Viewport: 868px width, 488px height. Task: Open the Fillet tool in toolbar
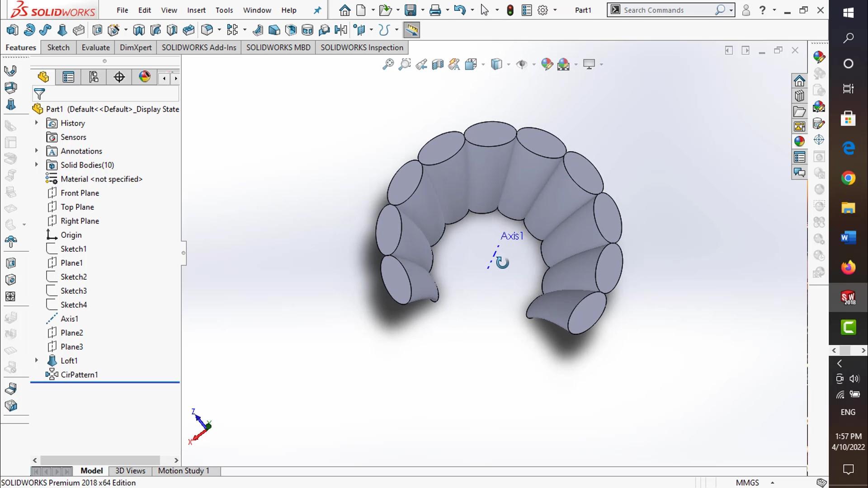pos(207,30)
